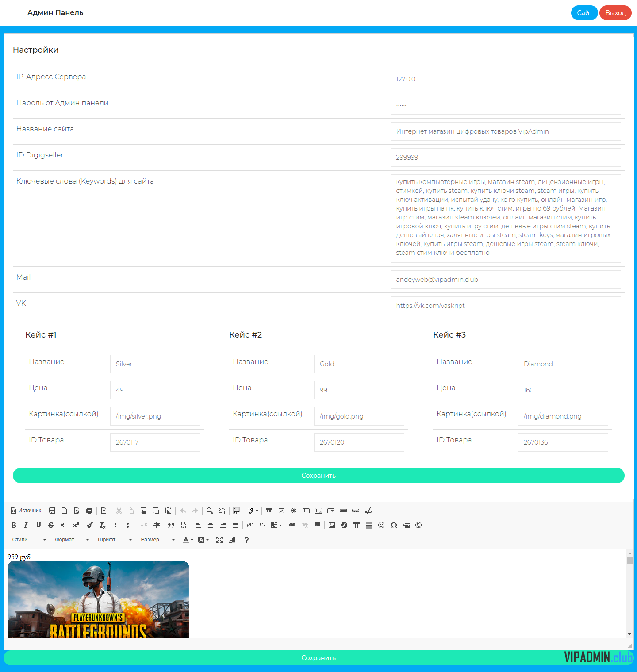Insert a selection field element
The height and width of the screenshot is (672, 637).
point(331,511)
